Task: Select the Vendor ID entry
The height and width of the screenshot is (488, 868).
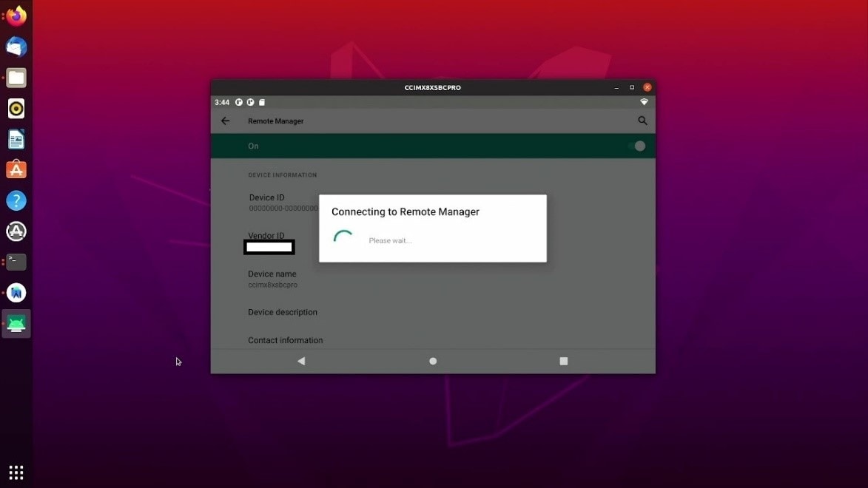Action: tap(266, 237)
